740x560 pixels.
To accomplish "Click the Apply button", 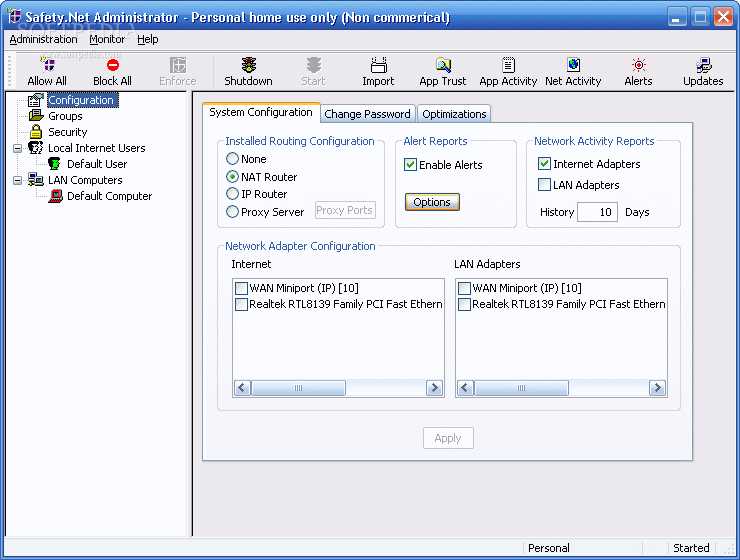I will point(448,438).
